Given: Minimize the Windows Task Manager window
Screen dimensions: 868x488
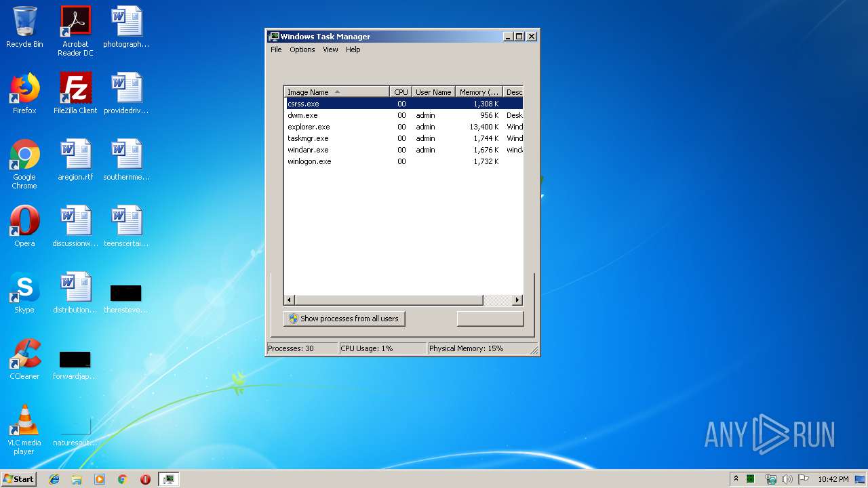Looking at the screenshot, I should click(508, 37).
